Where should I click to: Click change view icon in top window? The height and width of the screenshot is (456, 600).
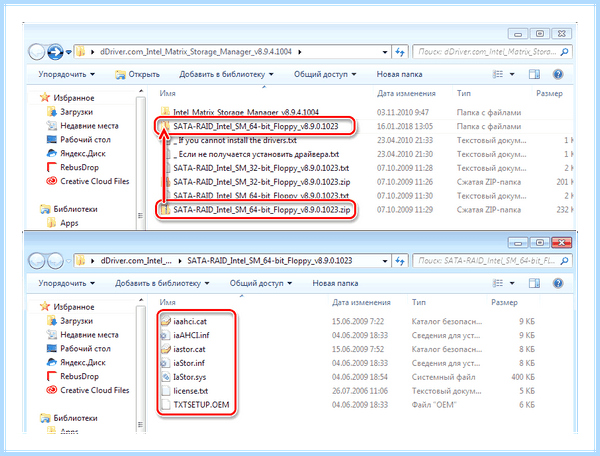click(497, 74)
